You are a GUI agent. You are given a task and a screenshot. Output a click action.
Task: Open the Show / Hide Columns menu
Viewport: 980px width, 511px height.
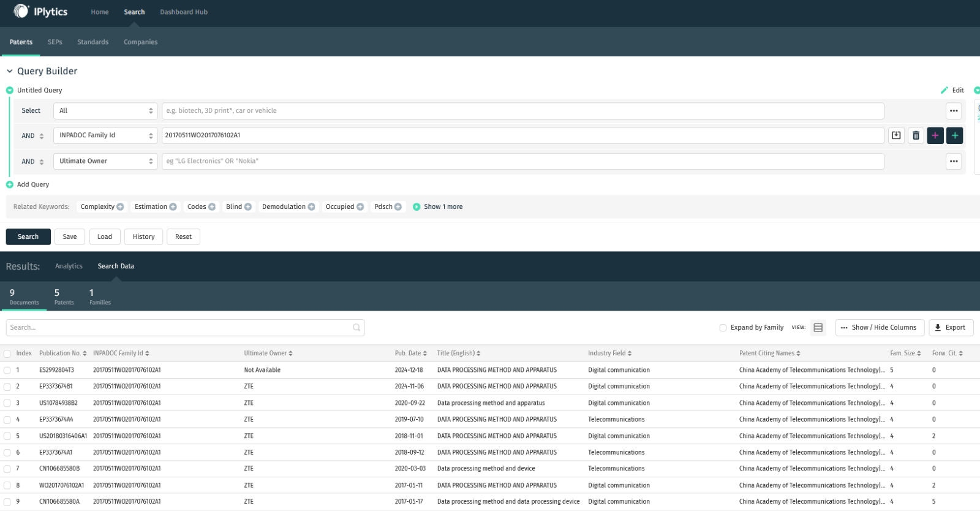[880, 328]
